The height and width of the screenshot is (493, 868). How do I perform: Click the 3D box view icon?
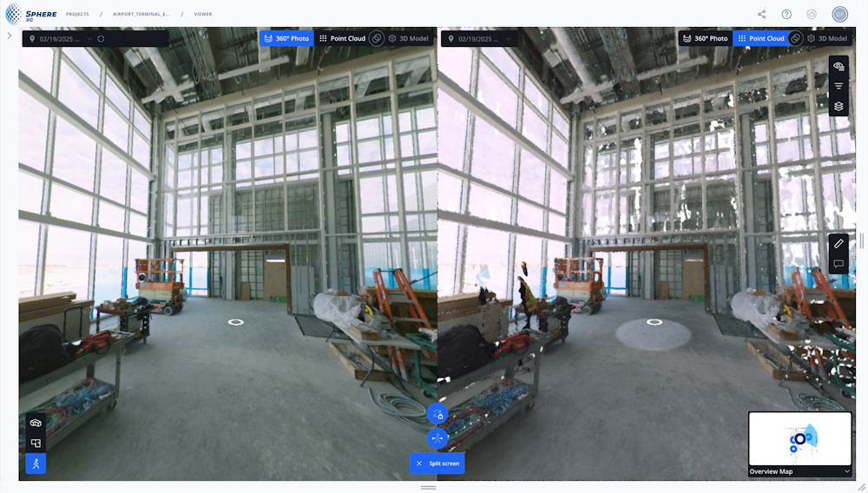click(36, 423)
